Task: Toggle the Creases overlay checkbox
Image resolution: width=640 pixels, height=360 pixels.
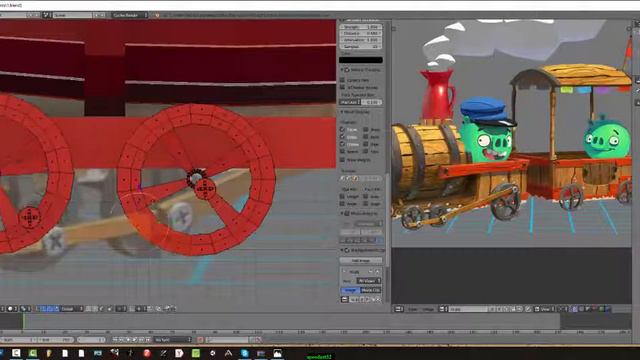Action: [342, 144]
